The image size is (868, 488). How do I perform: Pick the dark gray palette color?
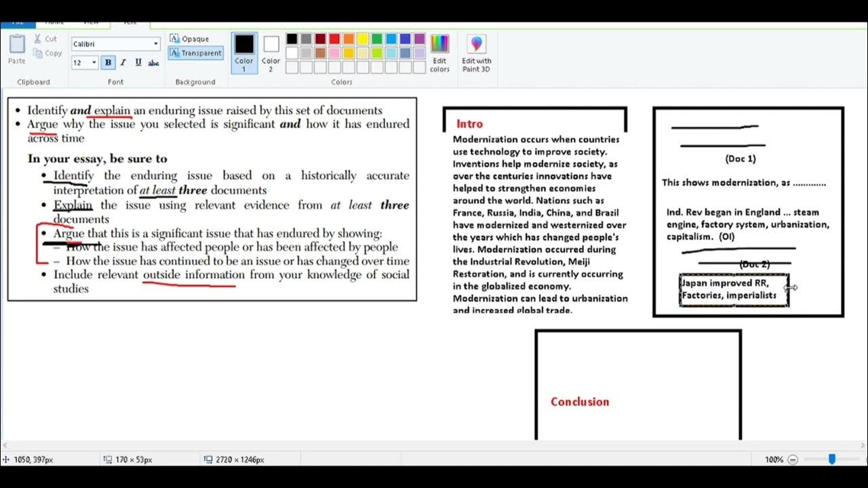click(306, 39)
